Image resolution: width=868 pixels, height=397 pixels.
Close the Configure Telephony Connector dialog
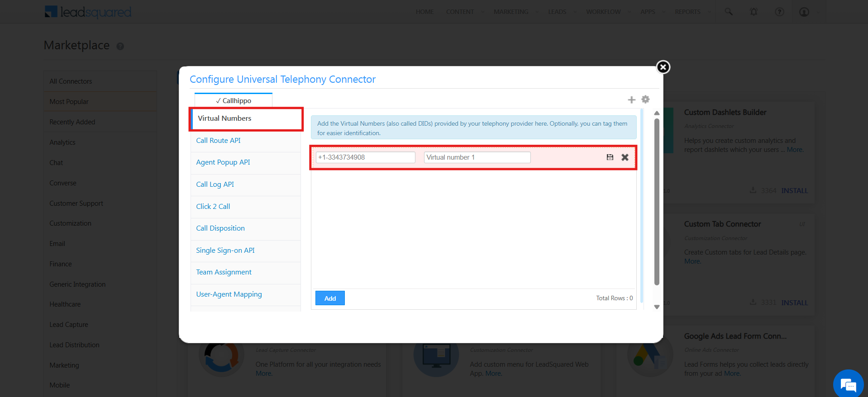pyautogui.click(x=663, y=67)
